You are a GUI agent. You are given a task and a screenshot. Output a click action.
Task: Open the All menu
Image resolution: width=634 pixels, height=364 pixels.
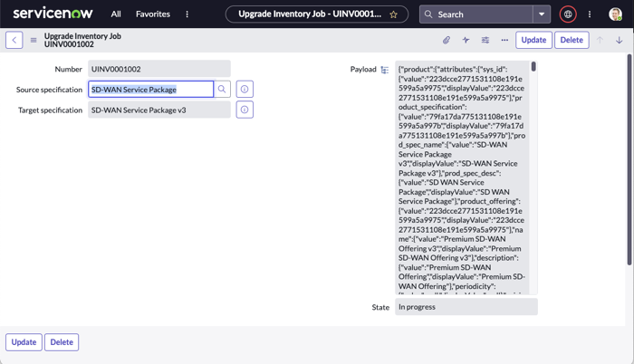[116, 14]
